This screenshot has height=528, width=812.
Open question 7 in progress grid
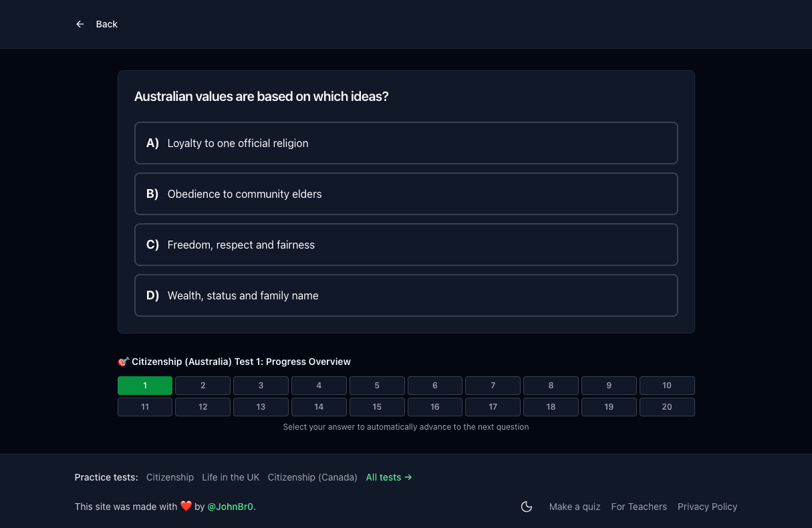tap(493, 386)
